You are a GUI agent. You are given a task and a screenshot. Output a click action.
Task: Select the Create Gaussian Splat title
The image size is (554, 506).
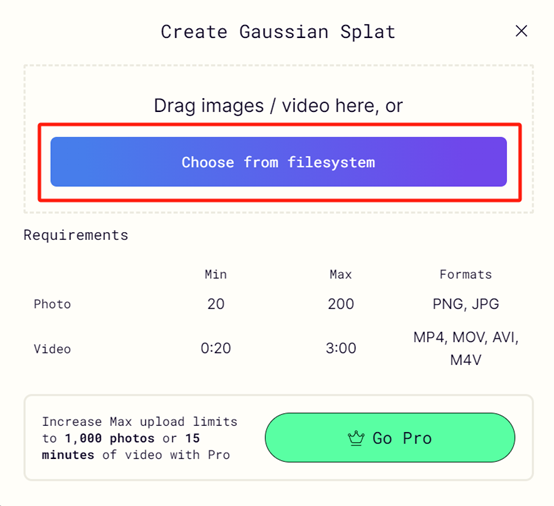[278, 32]
